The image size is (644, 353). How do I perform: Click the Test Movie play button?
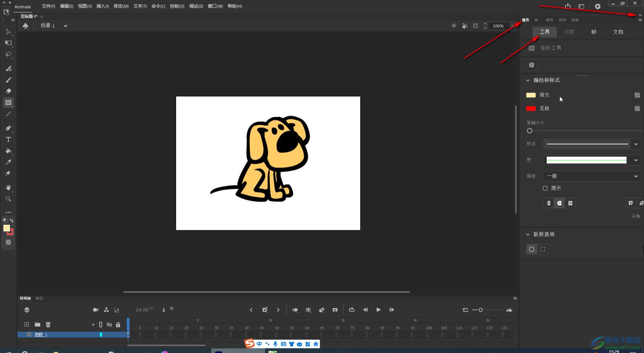pos(597,6)
